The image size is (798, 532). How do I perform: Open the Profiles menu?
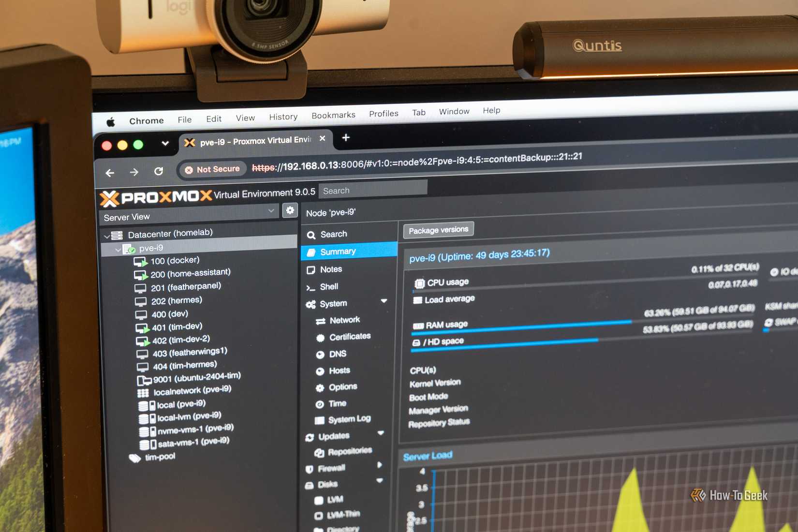coord(384,114)
